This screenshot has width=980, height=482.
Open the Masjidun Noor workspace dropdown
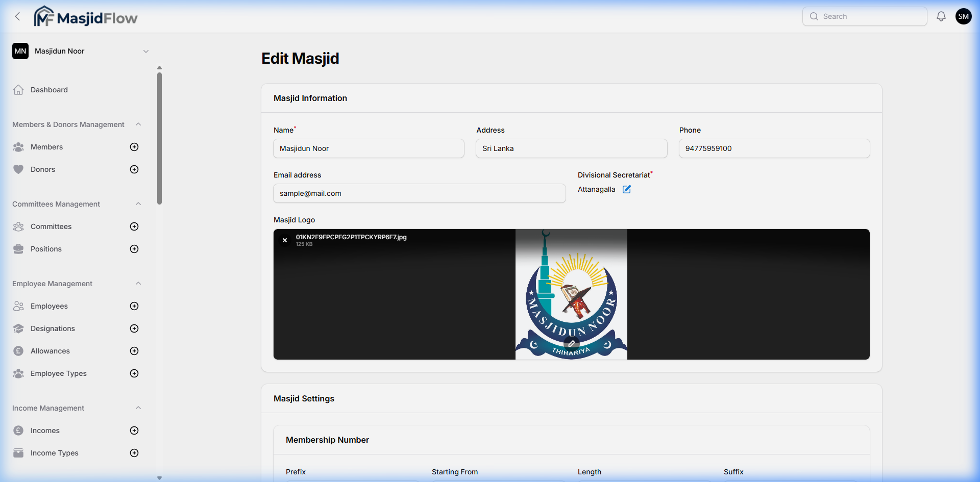(146, 51)
